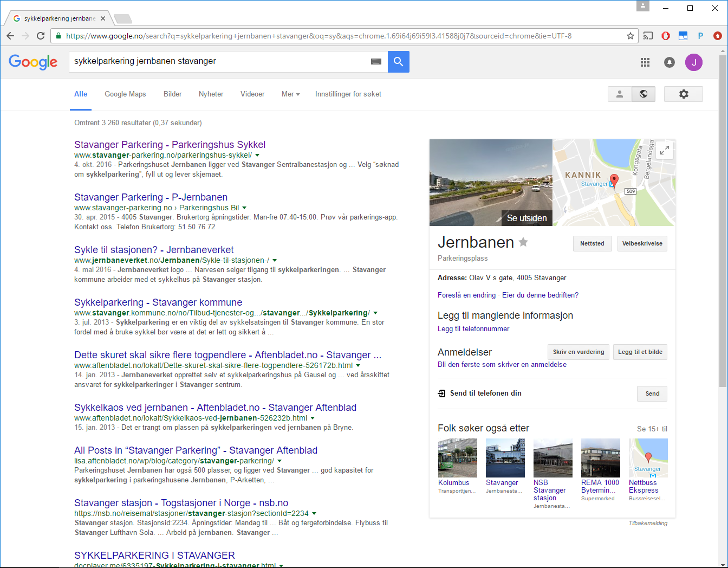Click Bli den første som skriver anmeldelse
This screenshot has width=728, height=568.
tap(502, 364)
